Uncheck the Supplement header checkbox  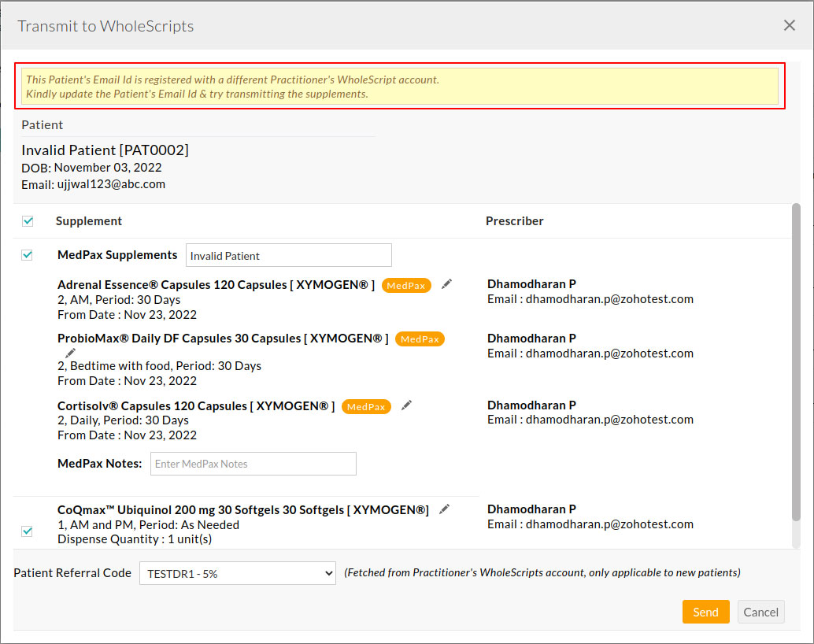coord(28,221)
